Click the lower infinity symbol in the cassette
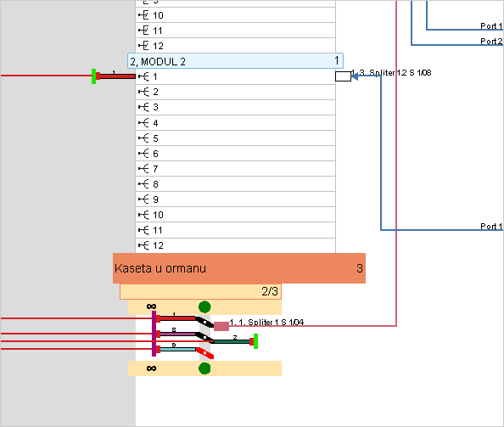504x427 pixels. pyautogui.click(x=151, y=368)
